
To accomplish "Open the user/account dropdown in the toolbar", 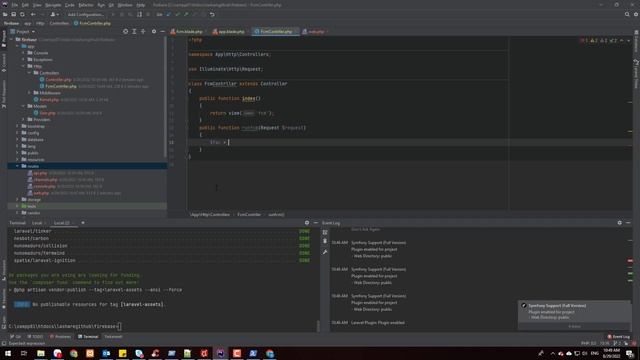I will click(54, 14).
